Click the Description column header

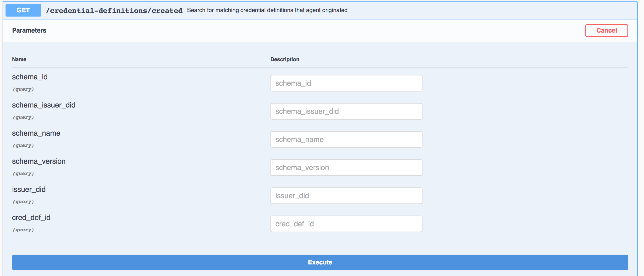(x=285, y=59)
